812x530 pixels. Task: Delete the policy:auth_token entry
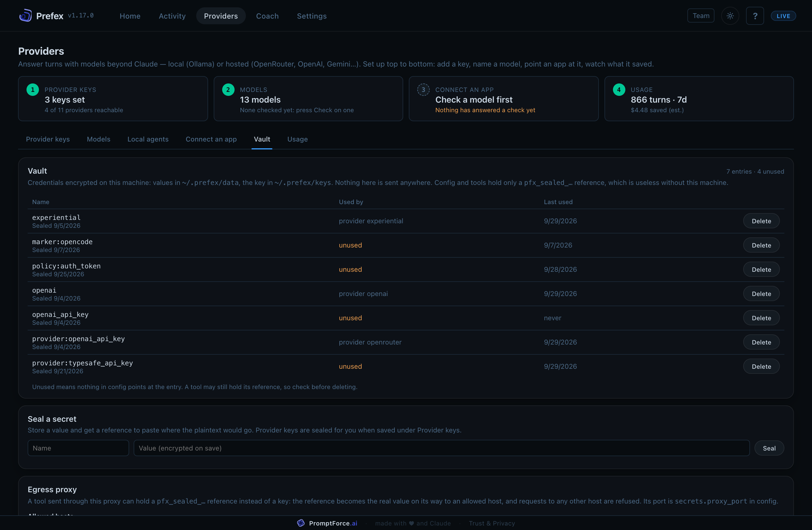761,270
